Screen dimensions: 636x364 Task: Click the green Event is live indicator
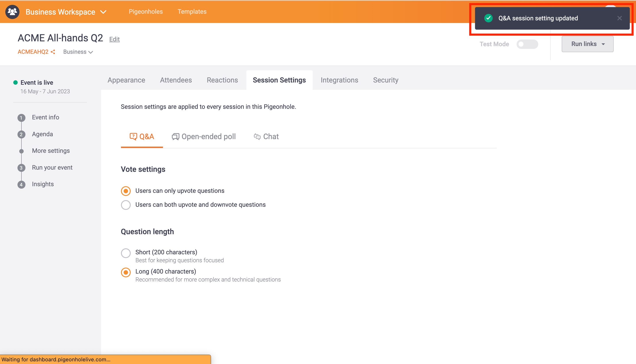click(x=15, y=82)
